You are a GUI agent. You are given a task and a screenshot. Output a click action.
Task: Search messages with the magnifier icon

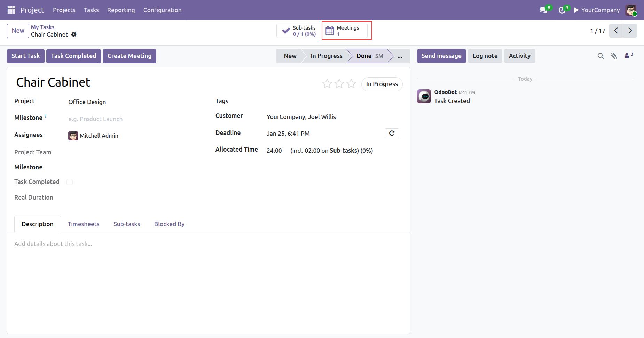(600, 56)
